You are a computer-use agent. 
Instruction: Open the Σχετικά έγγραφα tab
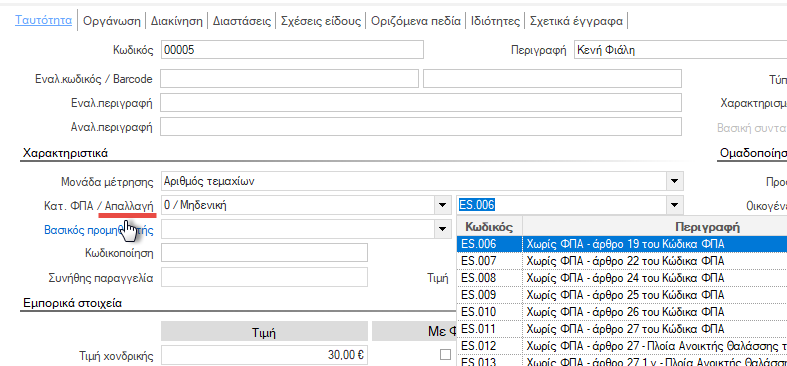[576, 21]
